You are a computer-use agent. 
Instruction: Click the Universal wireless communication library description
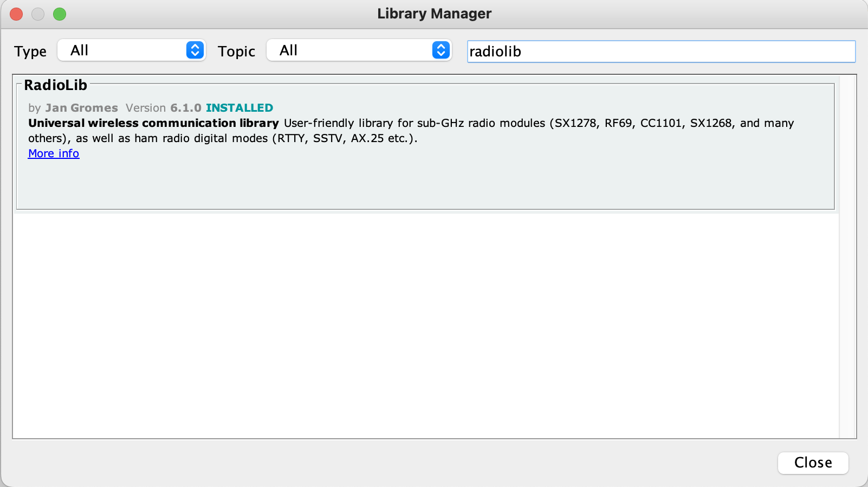pos(153,123)
